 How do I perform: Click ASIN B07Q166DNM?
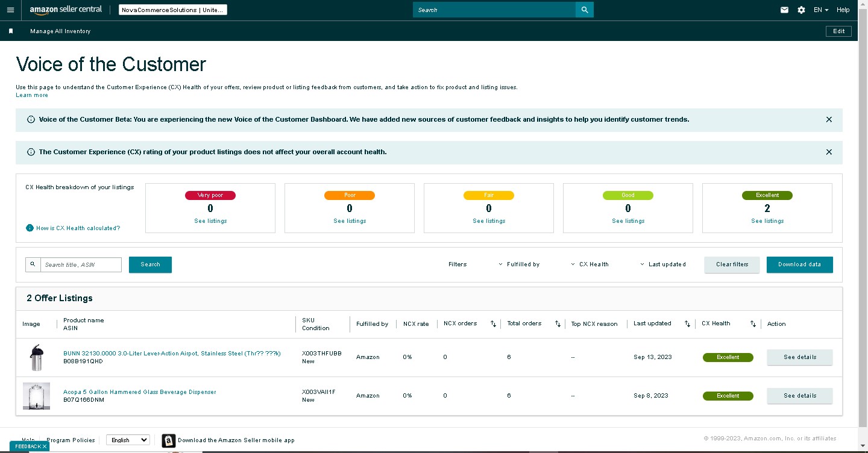pos(84,400)
